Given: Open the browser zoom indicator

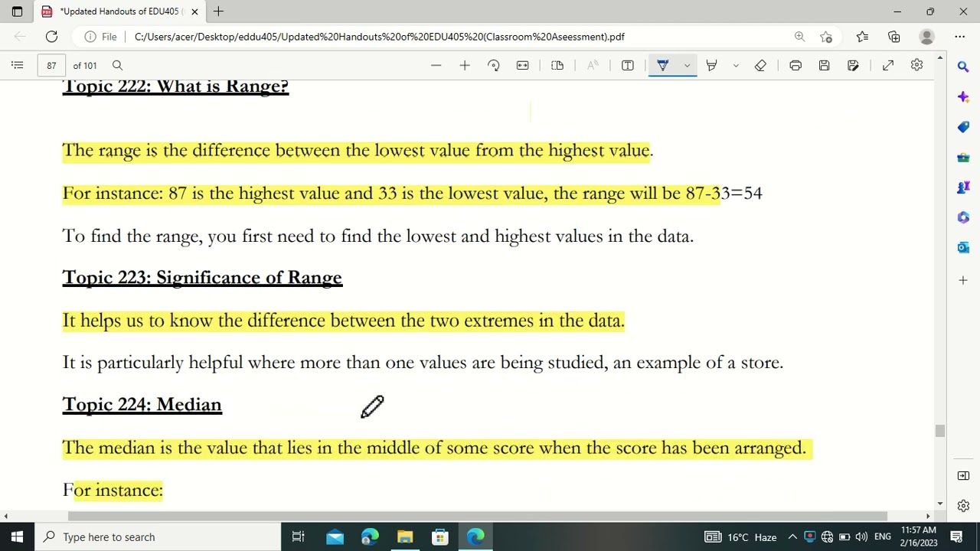Looking at the screenshot, I should pos(799,36).
